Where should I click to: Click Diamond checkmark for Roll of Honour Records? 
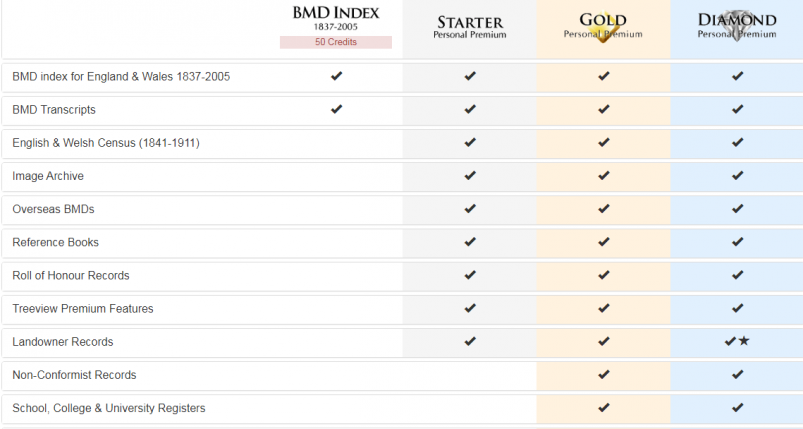(737, 275)
